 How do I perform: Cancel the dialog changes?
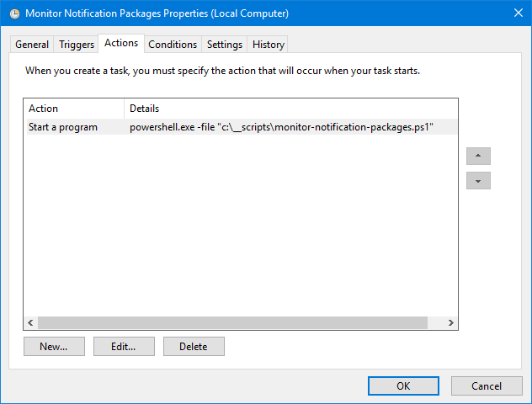click(x=487, y=385)
